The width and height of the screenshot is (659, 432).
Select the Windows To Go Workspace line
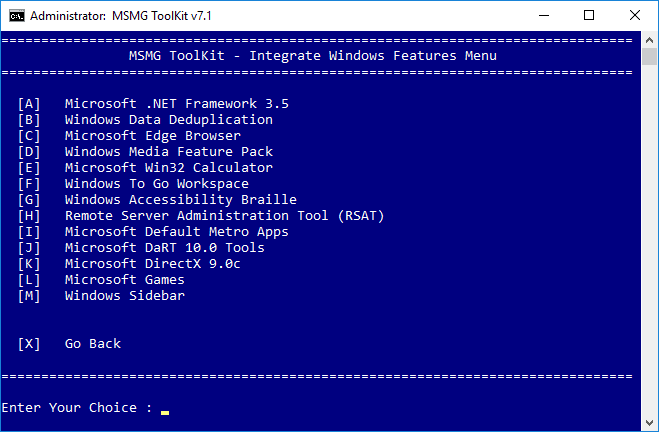coord(156,184)
